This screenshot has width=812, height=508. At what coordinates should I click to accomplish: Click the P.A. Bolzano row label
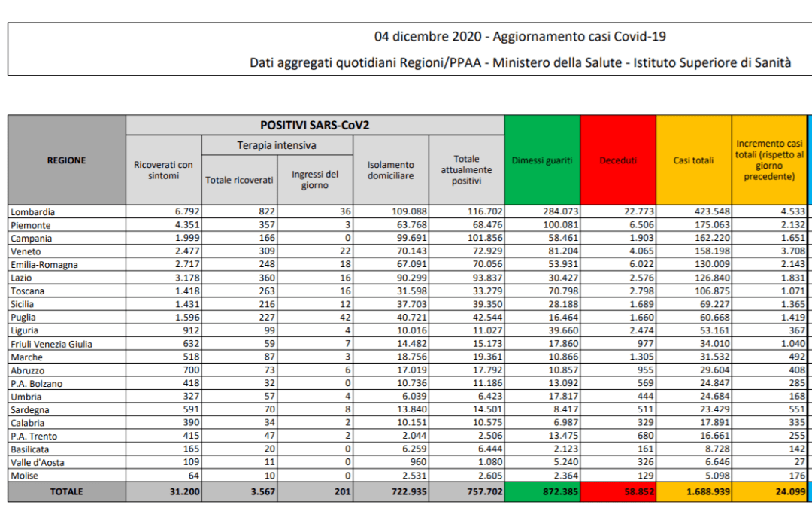pos(36,384)
